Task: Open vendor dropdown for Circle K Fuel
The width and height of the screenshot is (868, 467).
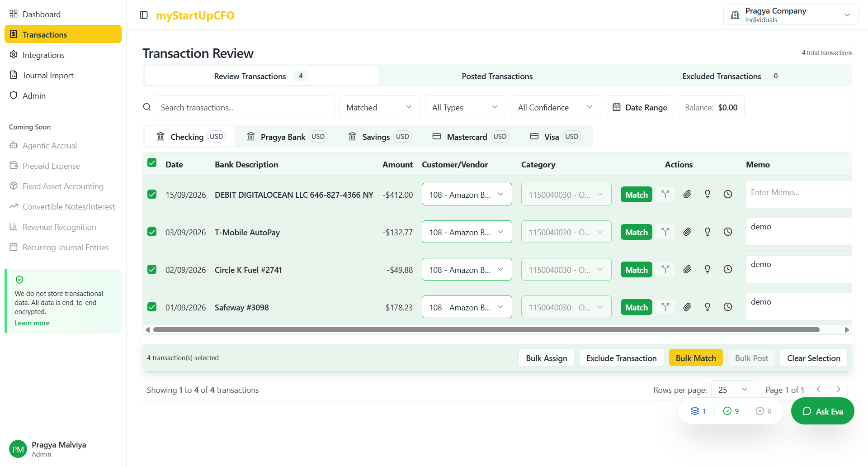Action: pos(467,270)
